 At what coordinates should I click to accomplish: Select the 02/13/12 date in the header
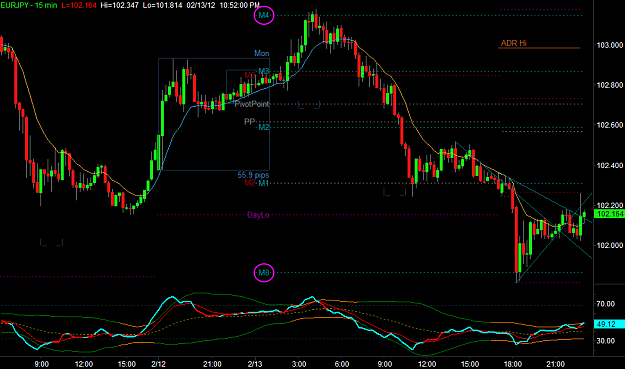201,5
